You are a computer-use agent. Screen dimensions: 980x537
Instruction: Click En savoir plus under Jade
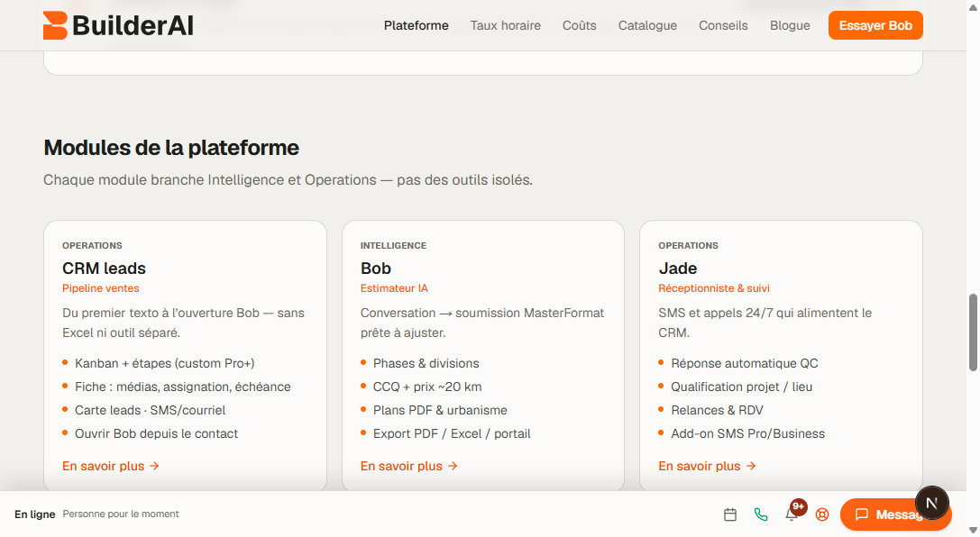coord(707,466)
